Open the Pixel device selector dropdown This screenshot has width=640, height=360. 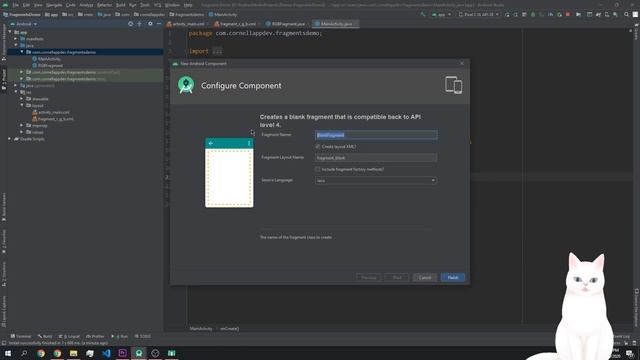478,15
